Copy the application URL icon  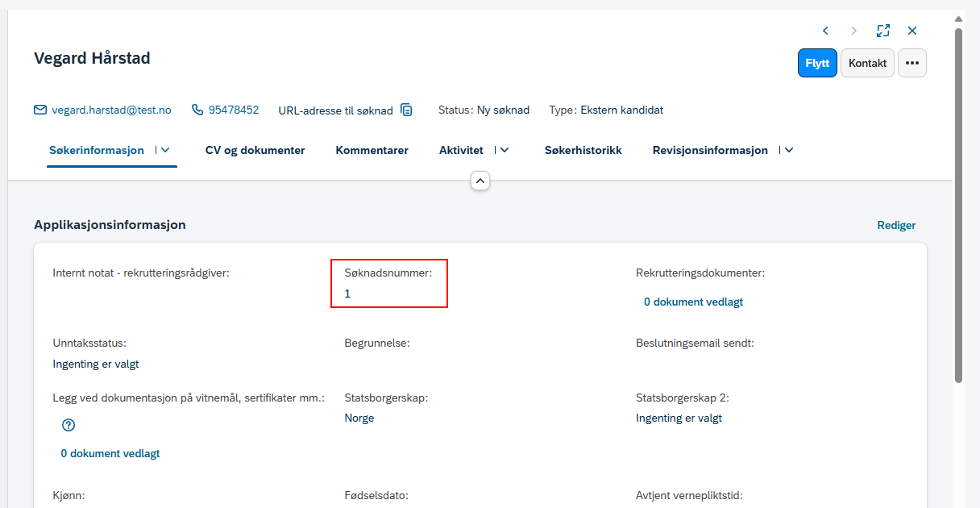[407, 110]
